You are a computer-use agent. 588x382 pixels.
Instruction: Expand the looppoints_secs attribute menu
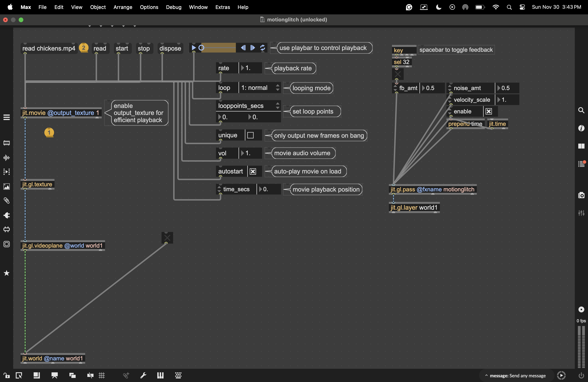point(277,106)
